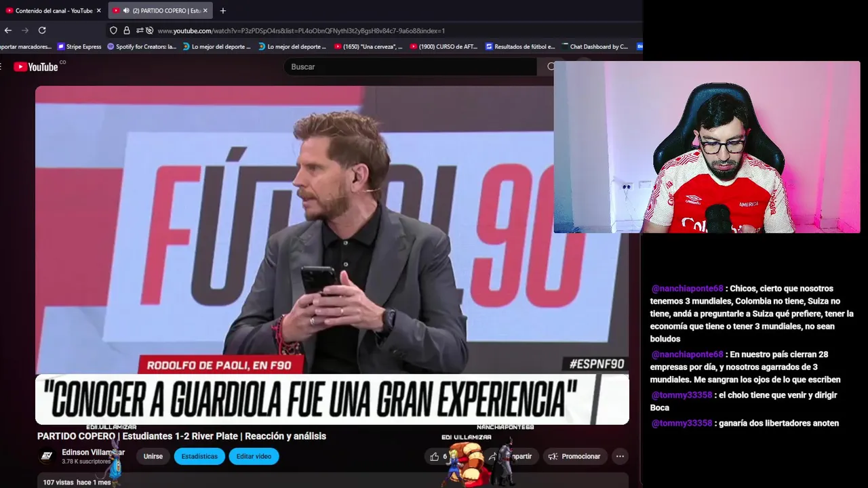The height and width of the screenshot is (488, 868).
Task: Click the site permissions icon in address bar
Action: tap(140, 30)
